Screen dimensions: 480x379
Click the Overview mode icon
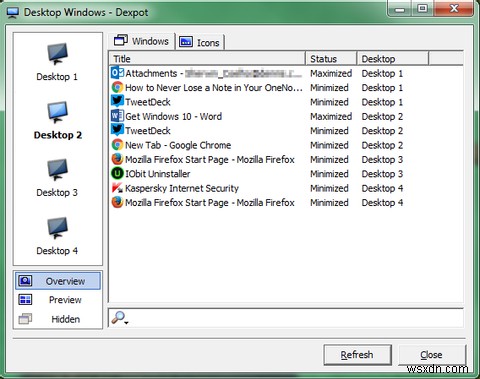pyautogui.click(x=25, y=281)
